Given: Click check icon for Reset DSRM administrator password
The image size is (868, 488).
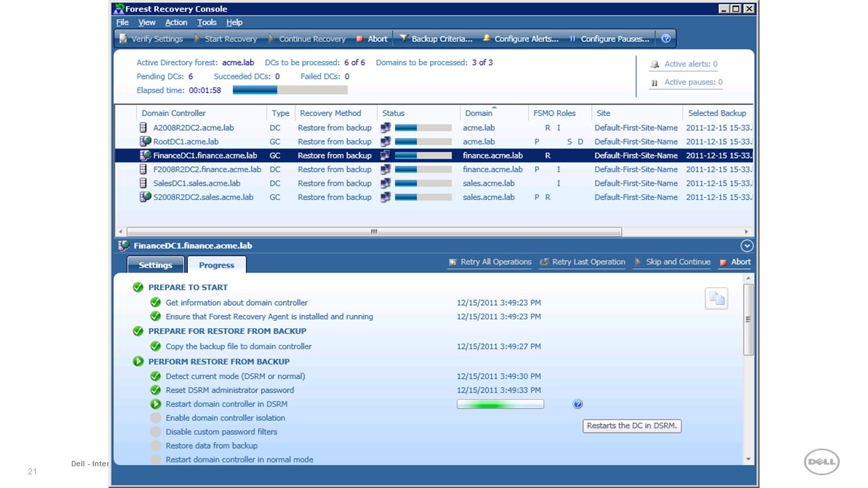Looking at the screenshot, I should pyautogui.click(x=155, y=390).
